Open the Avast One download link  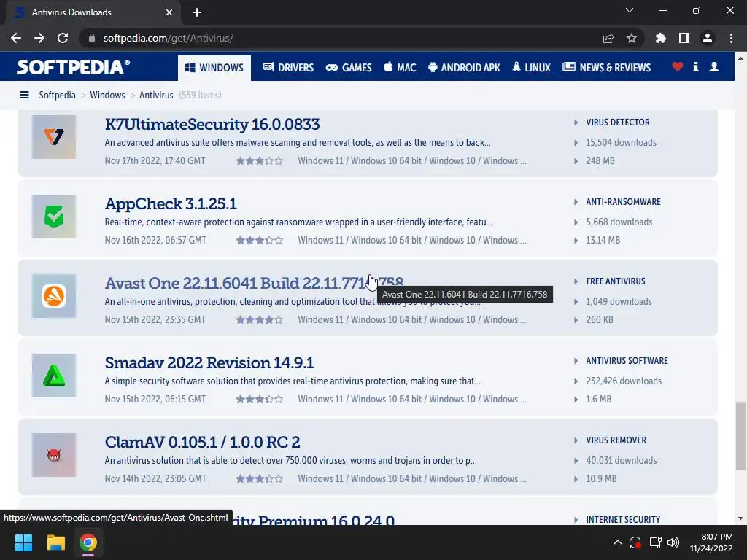point(254,283)
